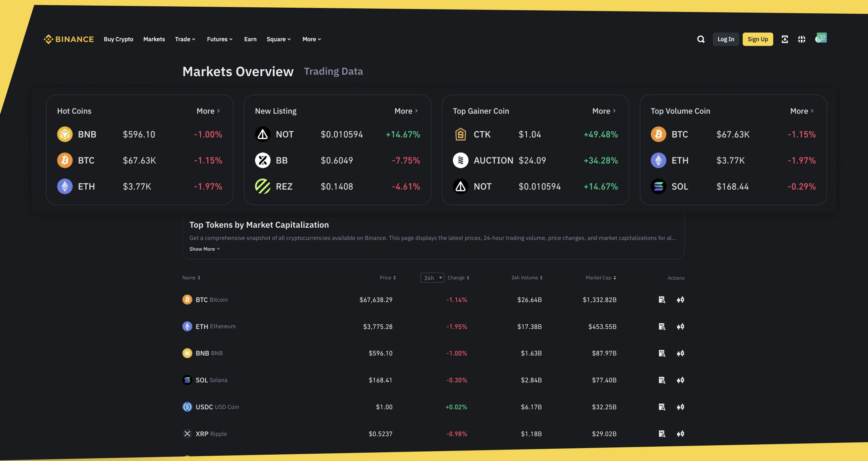Toggle the Market Cap sort order

(615, 278)
